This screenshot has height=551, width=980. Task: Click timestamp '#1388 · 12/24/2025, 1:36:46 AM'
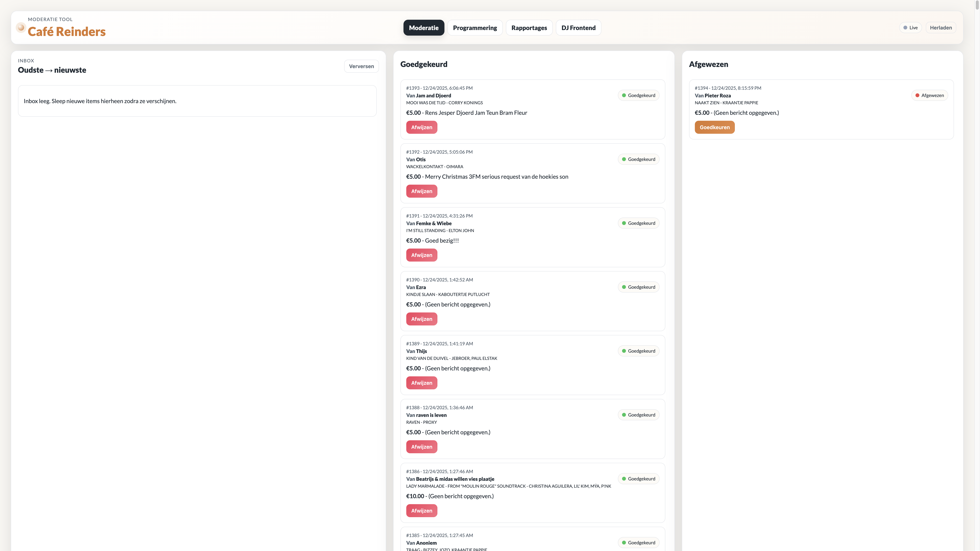click(x=439, y=407)
